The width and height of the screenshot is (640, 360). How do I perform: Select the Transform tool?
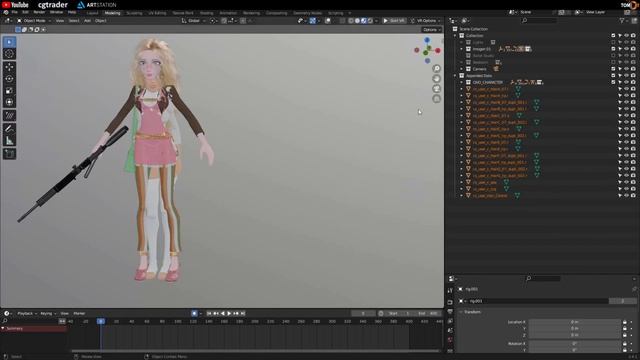(x=9, y=102)
